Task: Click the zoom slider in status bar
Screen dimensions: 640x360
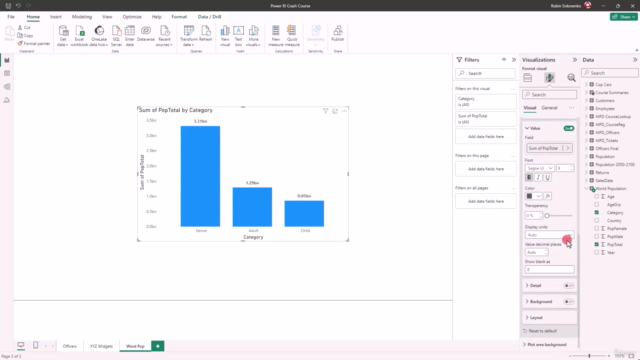Action: [589, 356]
